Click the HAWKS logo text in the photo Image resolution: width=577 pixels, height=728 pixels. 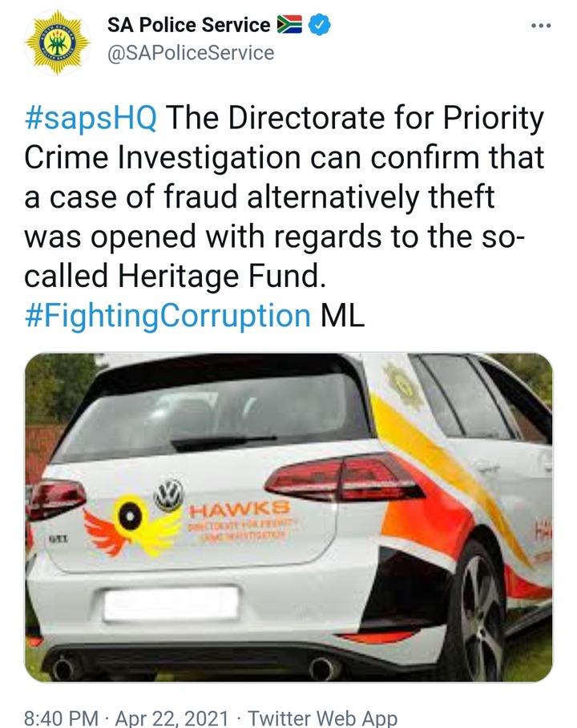pyautogui.click(x=239, y=509)
